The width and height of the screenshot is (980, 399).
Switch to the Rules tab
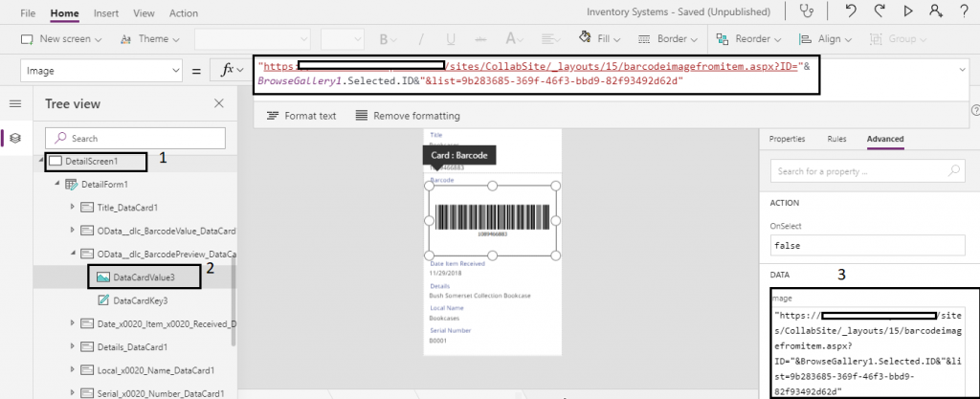836,140
